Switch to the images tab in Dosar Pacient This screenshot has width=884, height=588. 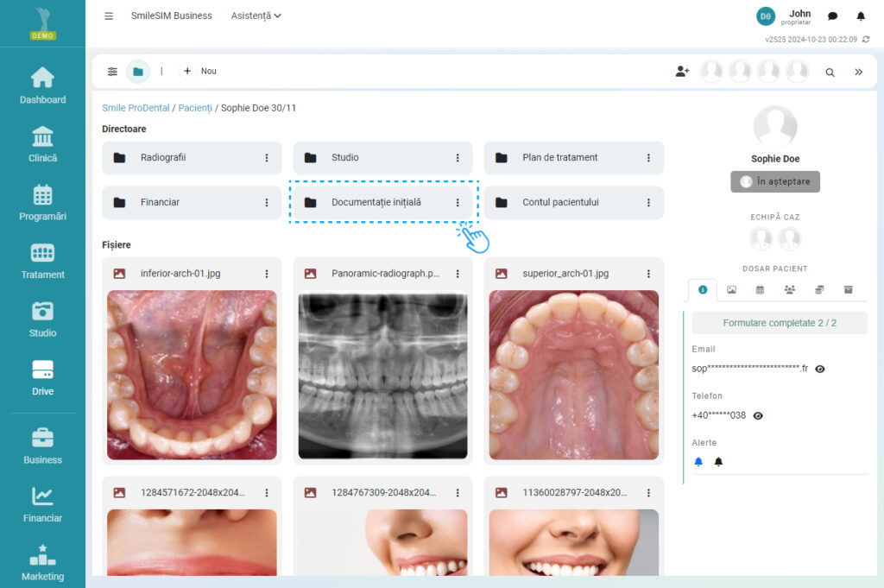tap(731, 290)
